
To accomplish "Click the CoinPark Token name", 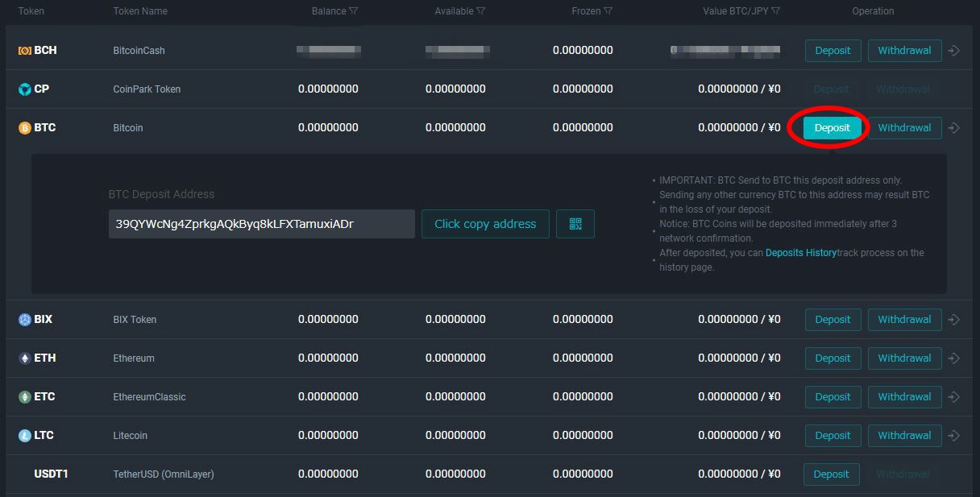I will click(147, 89).
